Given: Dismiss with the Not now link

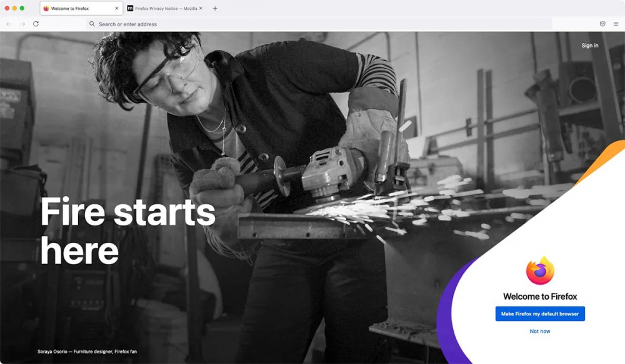Looking at the screenshot, I should [x=540, y=331].
